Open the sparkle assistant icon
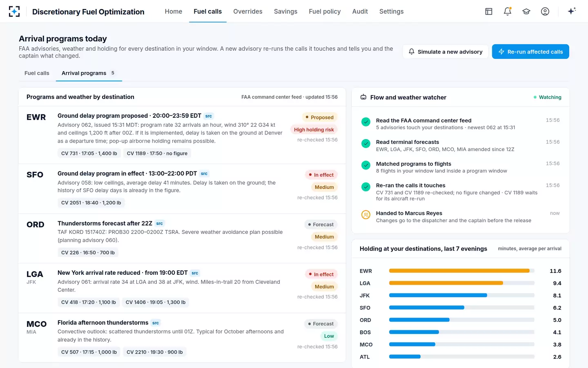The width and height of the screenshot is (588, 368). [572, 11]
